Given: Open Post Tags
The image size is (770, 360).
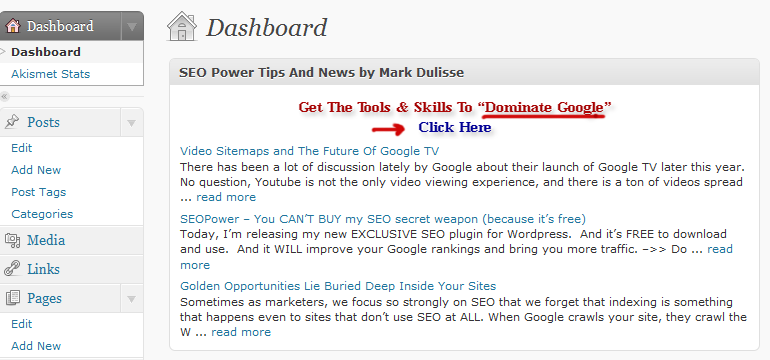Looking at the screenshot, I should tap(38, 192).
